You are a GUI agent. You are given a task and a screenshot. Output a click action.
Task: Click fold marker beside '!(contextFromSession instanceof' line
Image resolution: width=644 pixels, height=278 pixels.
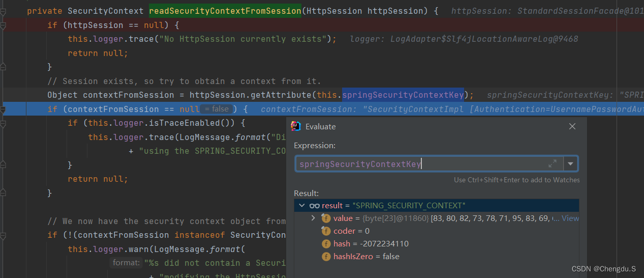3,235
